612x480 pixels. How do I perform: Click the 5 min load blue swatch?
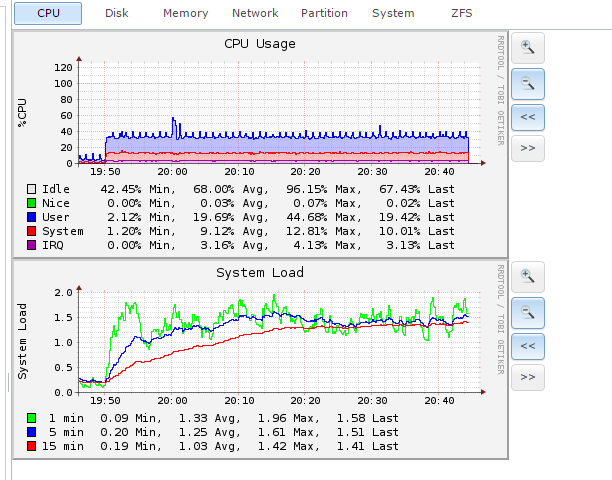click(32, 432)
